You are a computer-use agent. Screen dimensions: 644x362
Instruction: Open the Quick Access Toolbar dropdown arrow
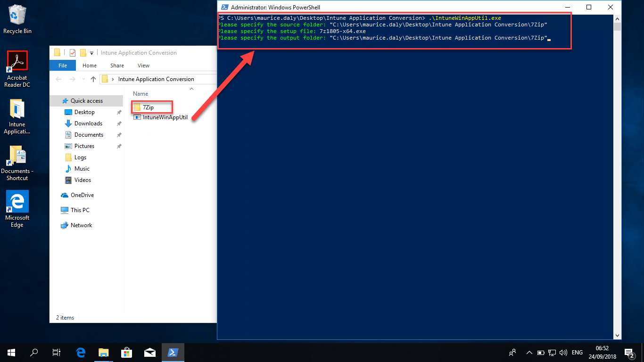pyautogui.click(x=91, y=53)
